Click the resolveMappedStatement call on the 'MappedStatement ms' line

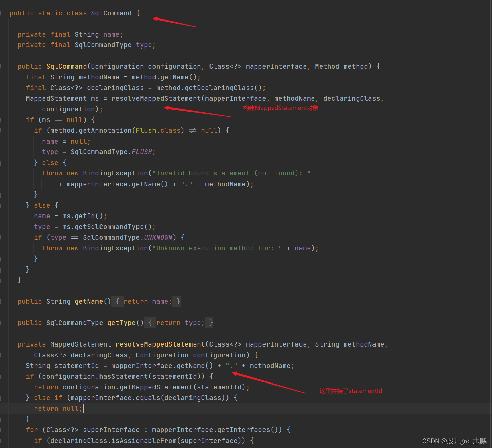click(x=156, y=98)
